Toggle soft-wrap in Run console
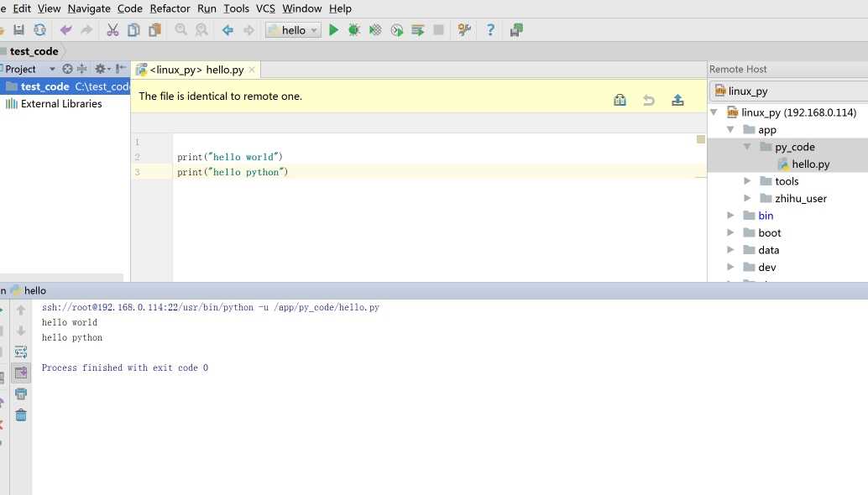The image size is (868, 495). 20,352
